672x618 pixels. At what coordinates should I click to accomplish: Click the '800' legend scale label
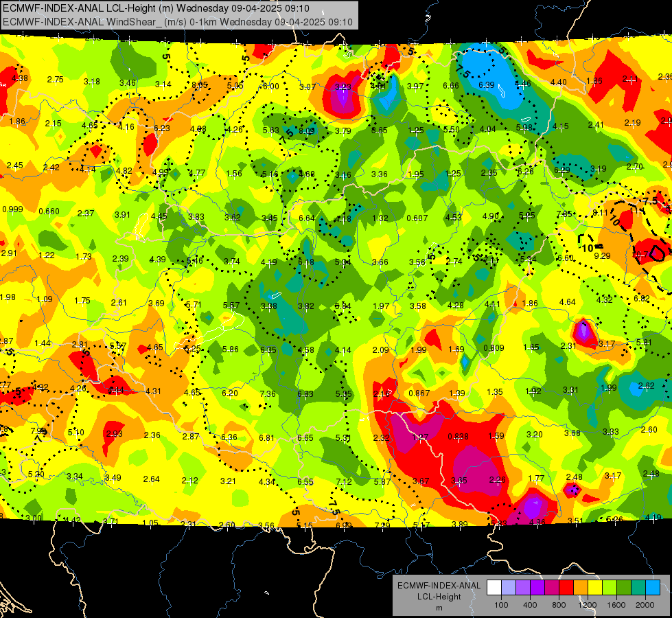pos(559,605)
